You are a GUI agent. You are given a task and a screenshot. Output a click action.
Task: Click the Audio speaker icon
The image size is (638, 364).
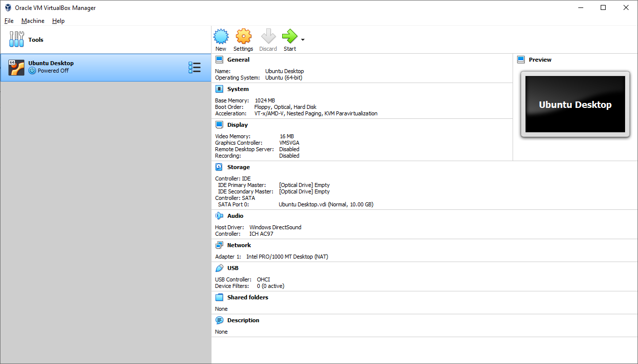219,216
